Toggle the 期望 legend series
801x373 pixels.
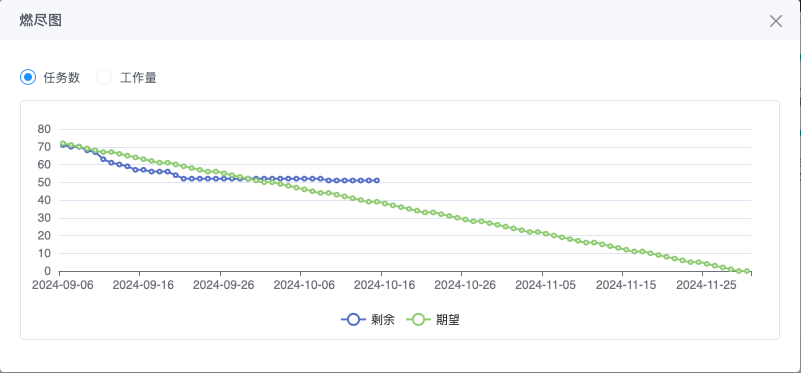(433, 320)
